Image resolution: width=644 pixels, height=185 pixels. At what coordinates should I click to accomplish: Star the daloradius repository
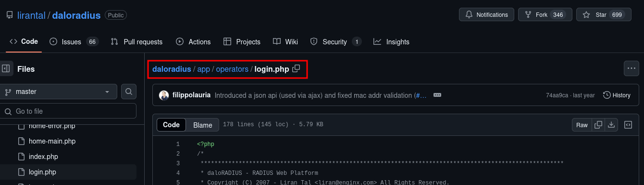(x=603, y=15)
